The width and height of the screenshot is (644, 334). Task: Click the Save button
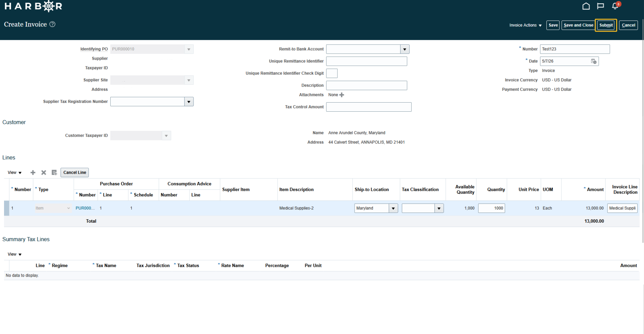(553, 25)
